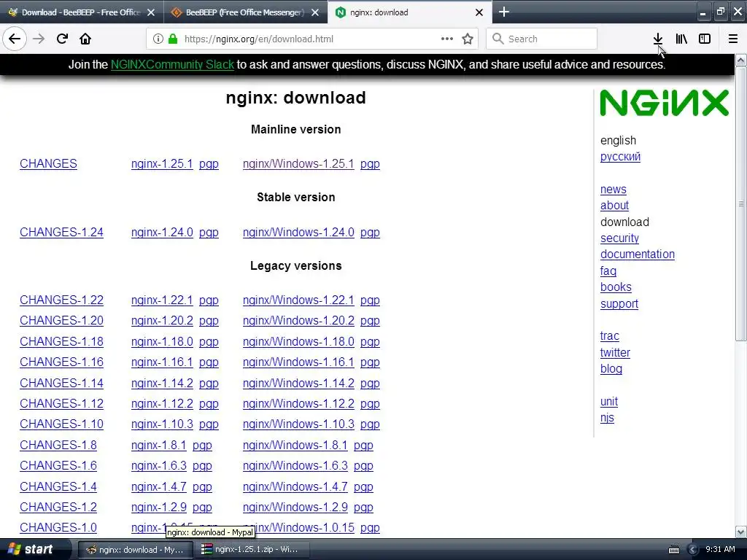Download nginx-1.20.2 source
Viewport: 747px width, 560px height.
point(162,321)
